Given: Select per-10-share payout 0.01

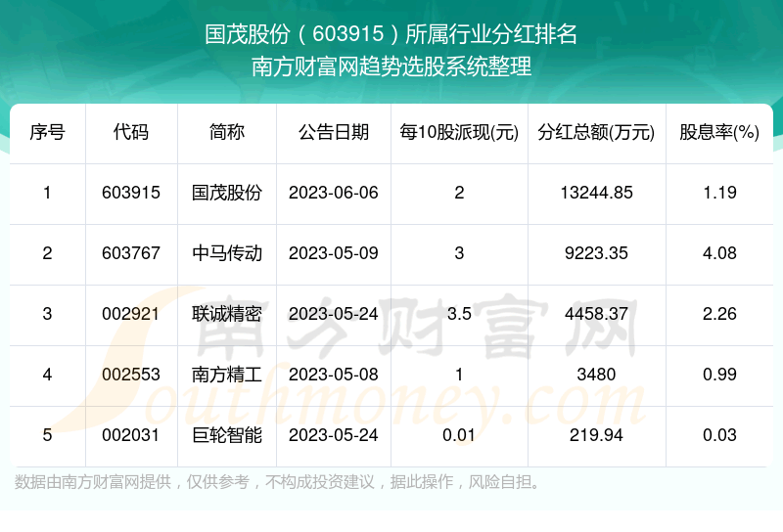Looking at the screenshot, I should tap(459, 435).
